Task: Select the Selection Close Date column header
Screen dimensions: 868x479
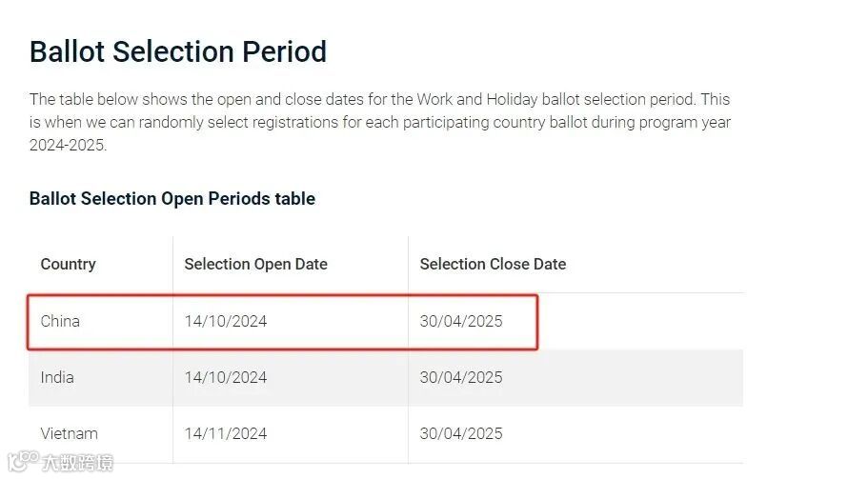Action: tap(493, 265)
